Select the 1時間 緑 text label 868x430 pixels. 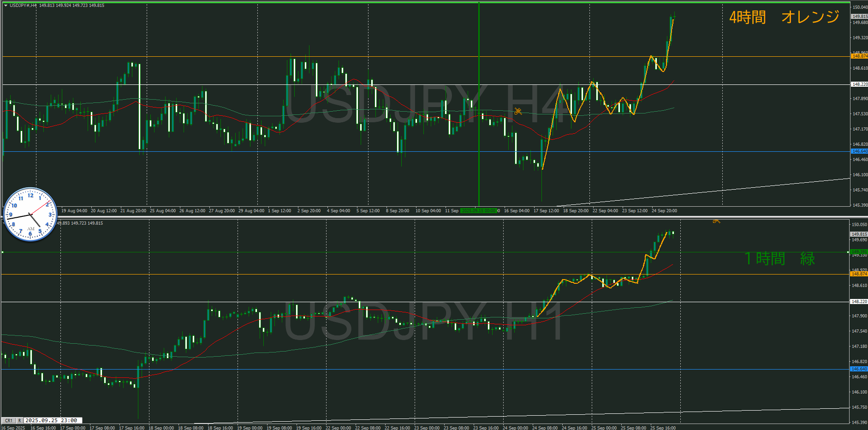click(x=779, y=259)
